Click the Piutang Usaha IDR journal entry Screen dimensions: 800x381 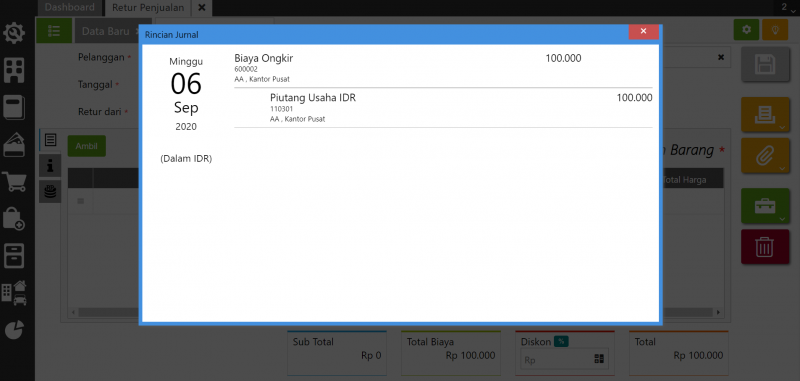pyautogui.click(x=443, y=108)
